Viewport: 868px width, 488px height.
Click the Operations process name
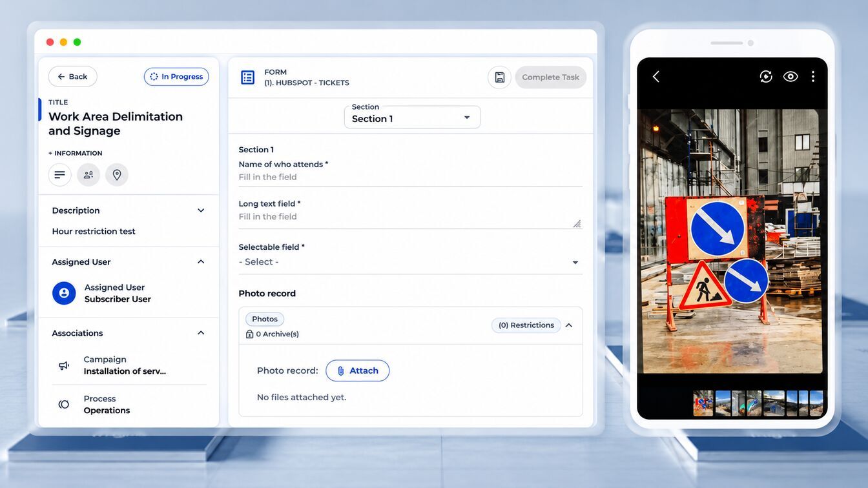coord(107,411)
